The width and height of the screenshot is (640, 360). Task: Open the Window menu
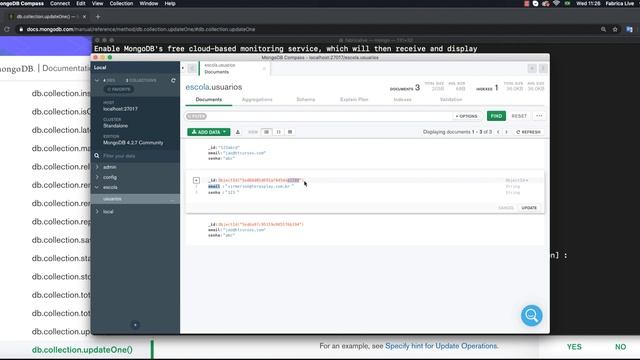(x=149, y=3)
